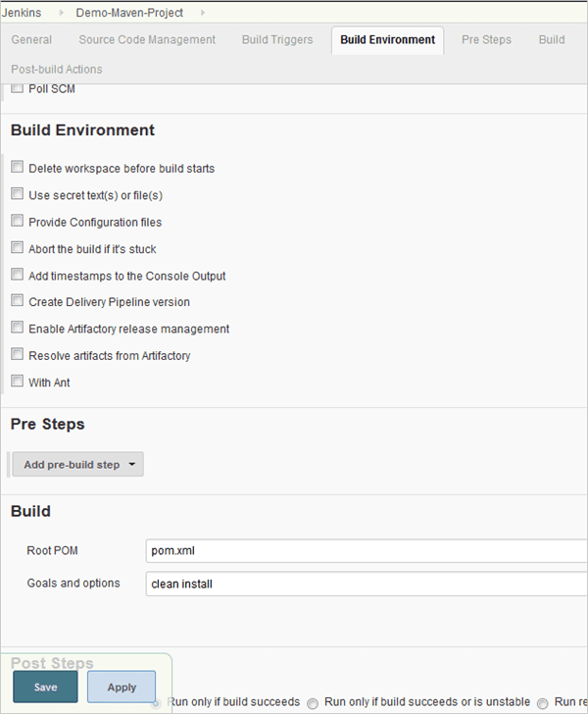Toggle Abort the build if it's stuck
Viewport: 588px width, 714px height.
(x=18, y=248)
